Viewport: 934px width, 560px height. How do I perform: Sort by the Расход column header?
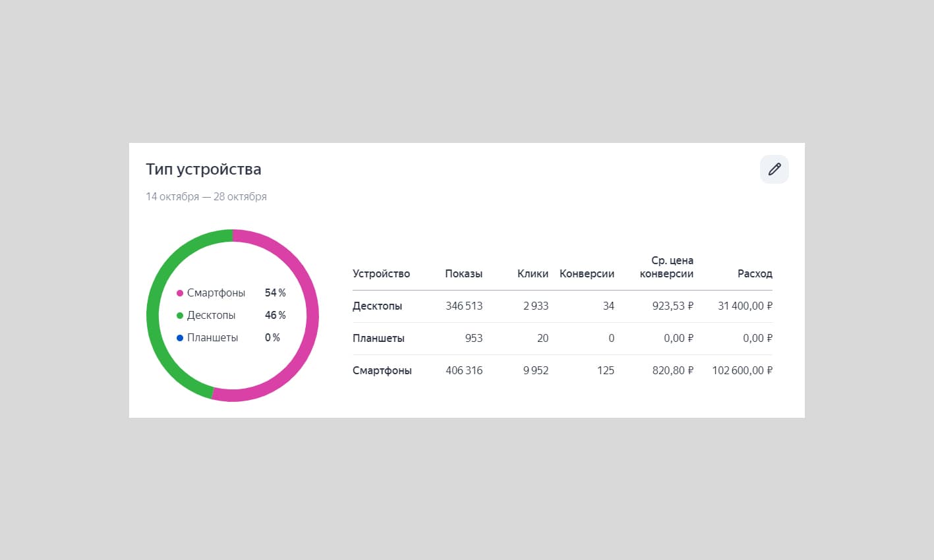[755, 273]
